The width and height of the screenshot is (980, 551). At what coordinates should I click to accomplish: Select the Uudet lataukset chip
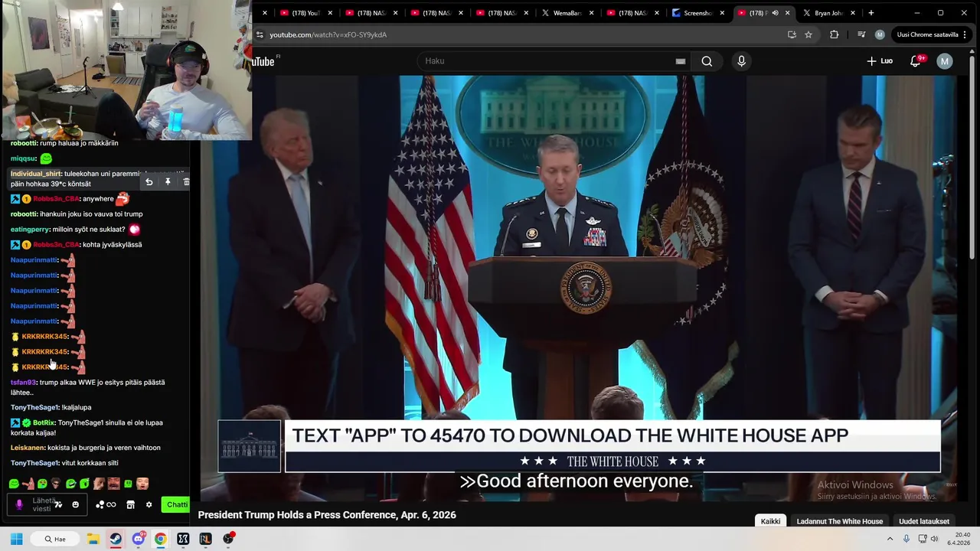point(923,521)
